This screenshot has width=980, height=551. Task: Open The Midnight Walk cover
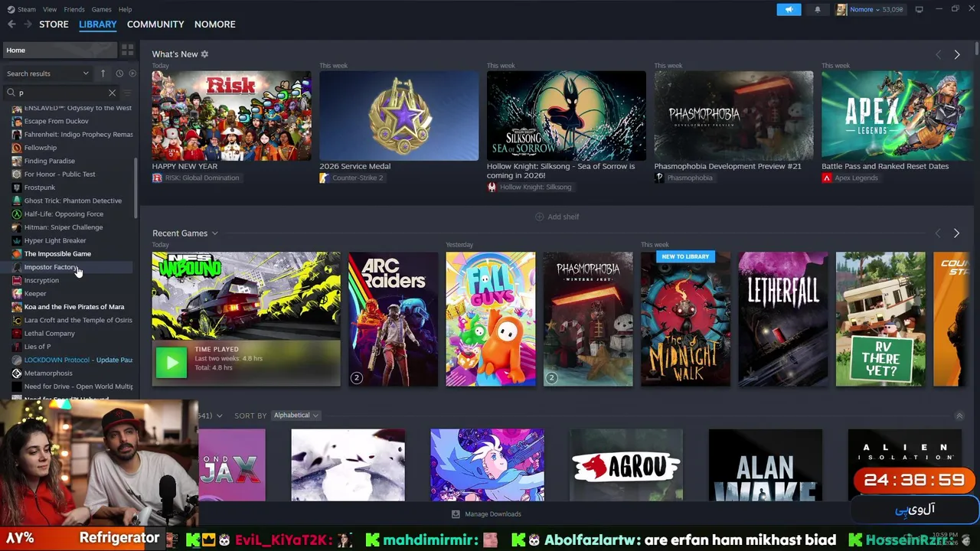click(x=685, y=319)
